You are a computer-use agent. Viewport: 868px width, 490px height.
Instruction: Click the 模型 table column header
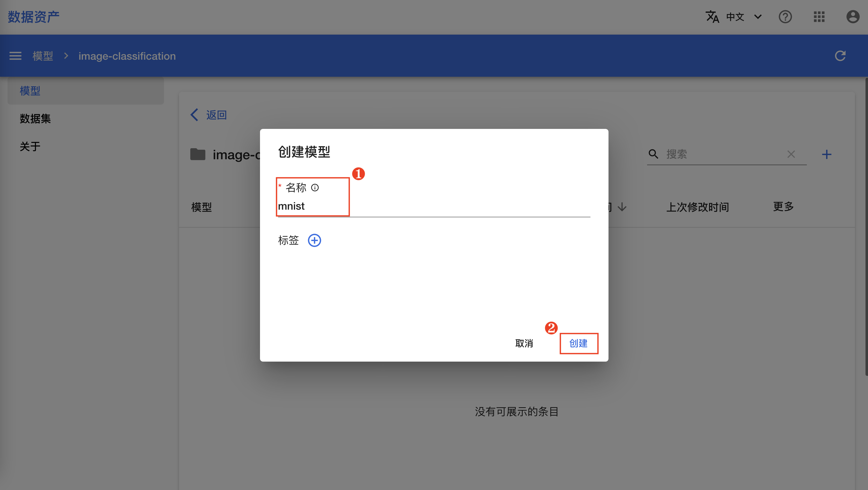202,207
